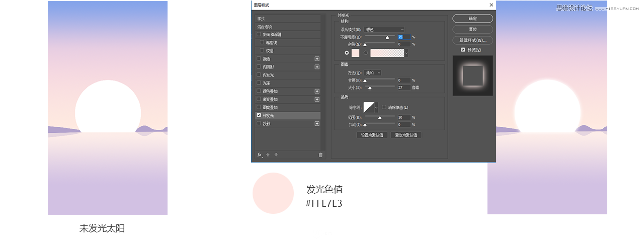
Task: Open the 方法 technique dropdown
Action: point(373,73)
